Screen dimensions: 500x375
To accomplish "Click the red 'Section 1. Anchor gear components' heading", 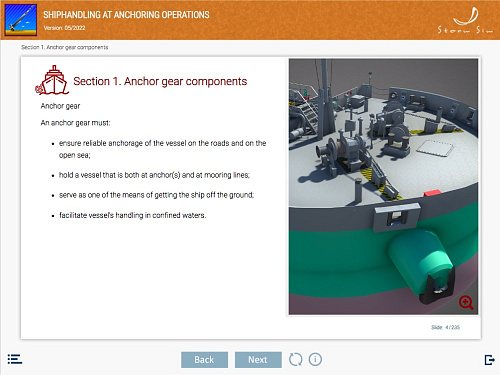I will point(160,81).
